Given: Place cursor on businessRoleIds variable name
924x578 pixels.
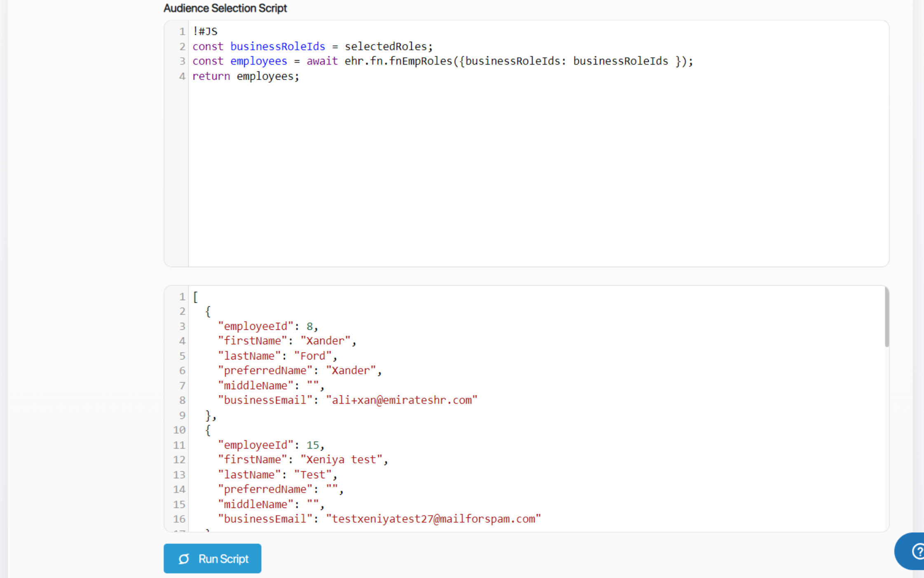Looking at the screenshot, I should tap(277, 47).
